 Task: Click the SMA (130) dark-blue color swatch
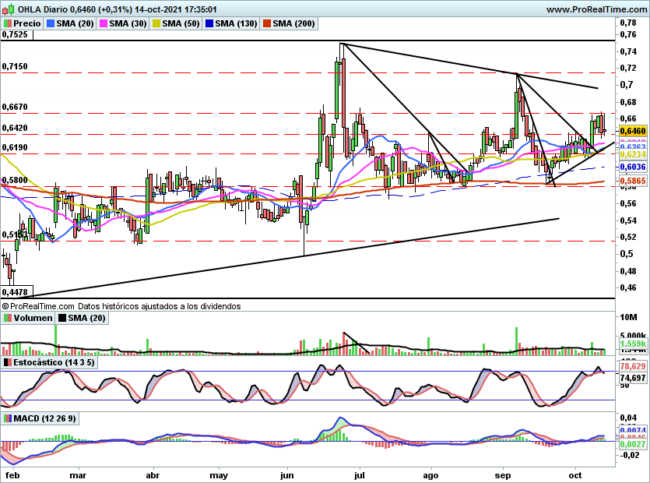pos(209,24)
